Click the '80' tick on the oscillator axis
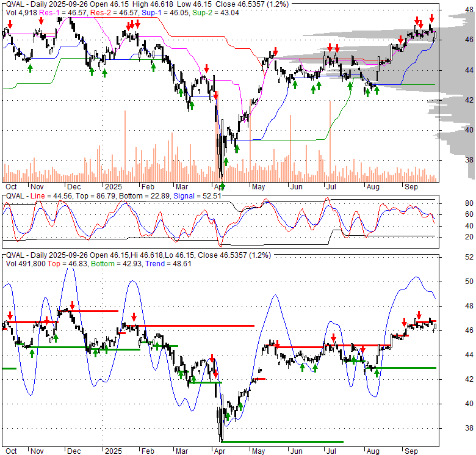Image resolution: width=476 pixels, height=455 pixels. click(469, 203)
